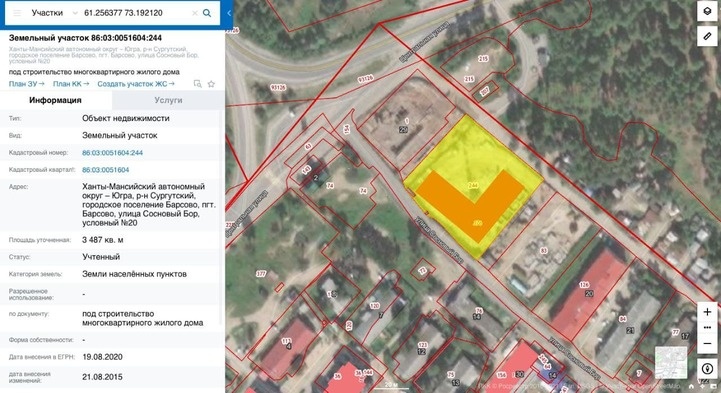Screen dimensions: 721x393
Task: Click Создать участок ЖС link
Action: click(136, 84)
